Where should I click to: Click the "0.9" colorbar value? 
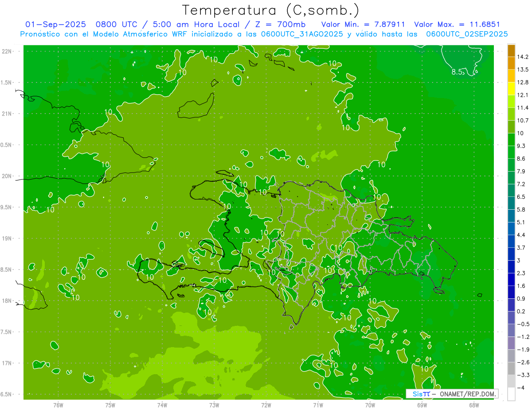[x=521, y=298]
